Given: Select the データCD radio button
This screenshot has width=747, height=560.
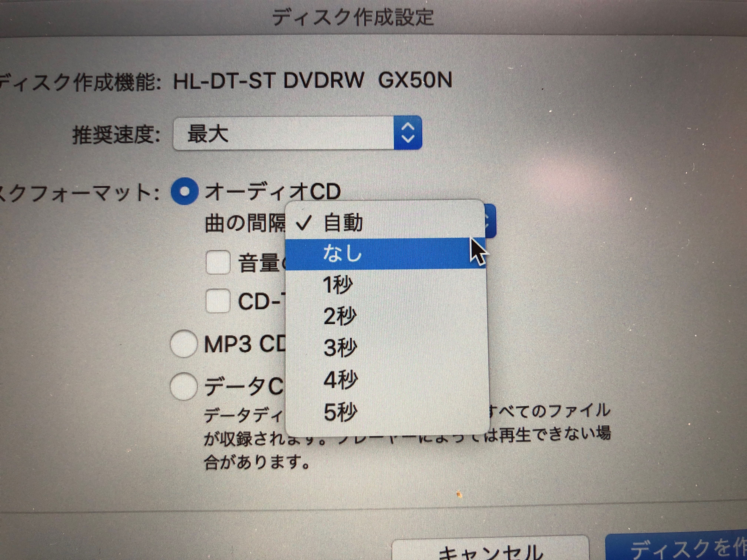Looking at the screenshot, I should [x=184, y=386].
